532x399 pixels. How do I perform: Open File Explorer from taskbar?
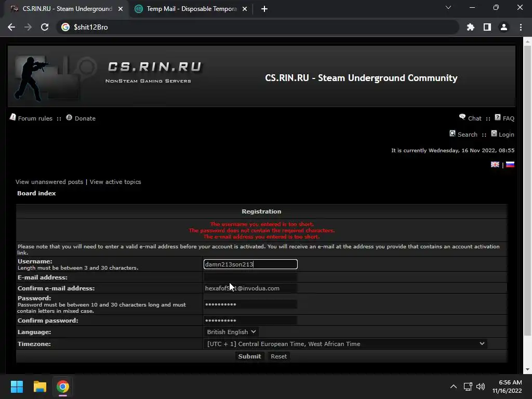click(x=39, y=387)
